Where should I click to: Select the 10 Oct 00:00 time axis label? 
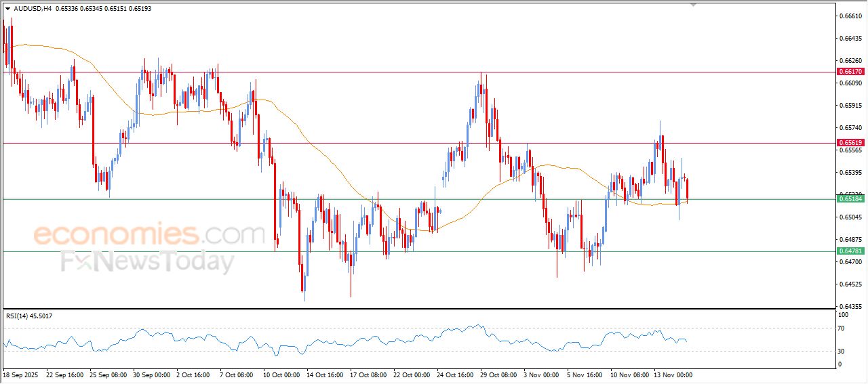click(x=281, y=375)
